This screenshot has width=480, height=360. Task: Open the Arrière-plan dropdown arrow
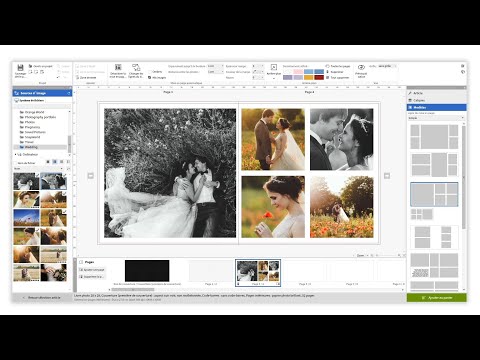coord(274,79)
